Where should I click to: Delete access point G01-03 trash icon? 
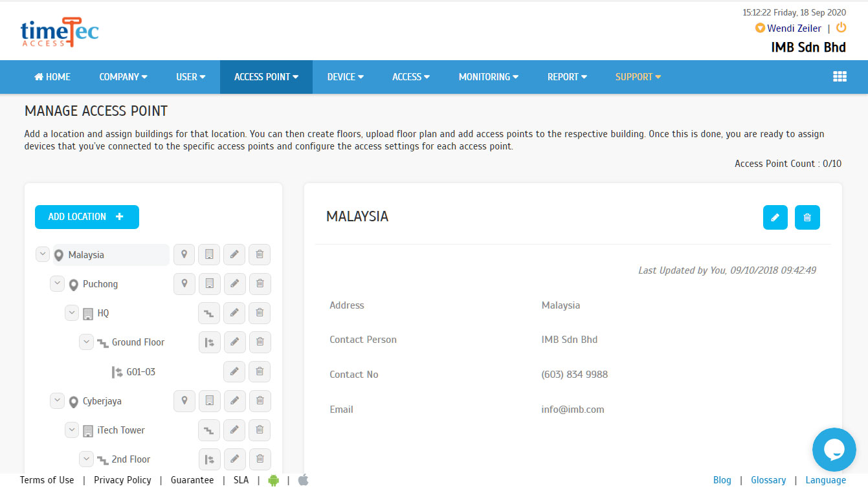coord(260,372)
